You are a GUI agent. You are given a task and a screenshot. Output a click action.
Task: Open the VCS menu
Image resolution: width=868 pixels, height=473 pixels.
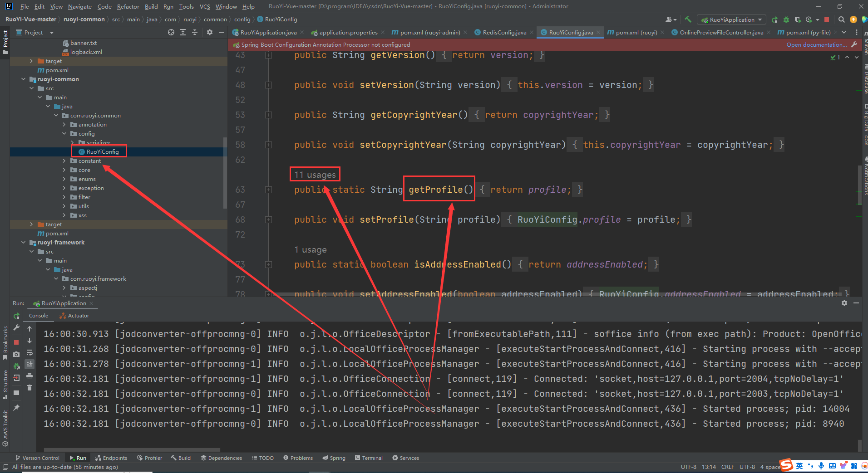205,6
